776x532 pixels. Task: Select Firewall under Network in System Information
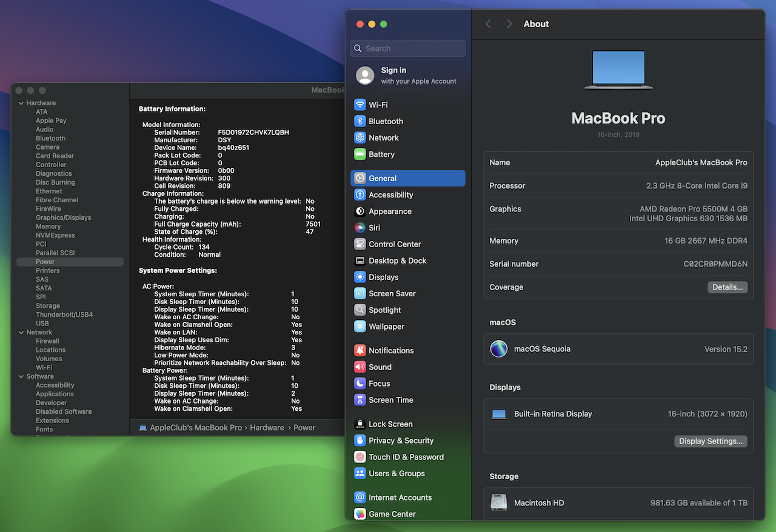click(47, 341)
